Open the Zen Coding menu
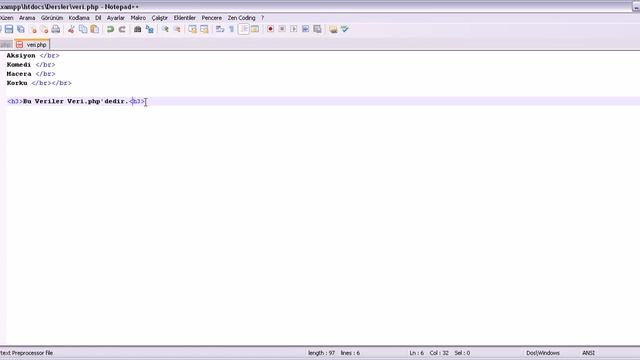640x360 pixels. [241, 18]
